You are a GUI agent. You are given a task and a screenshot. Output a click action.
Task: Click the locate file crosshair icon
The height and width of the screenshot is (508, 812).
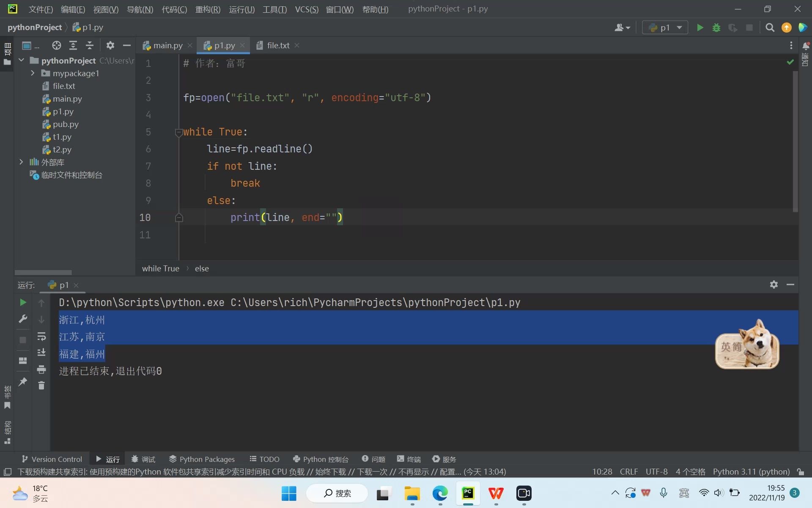(56, 45)
